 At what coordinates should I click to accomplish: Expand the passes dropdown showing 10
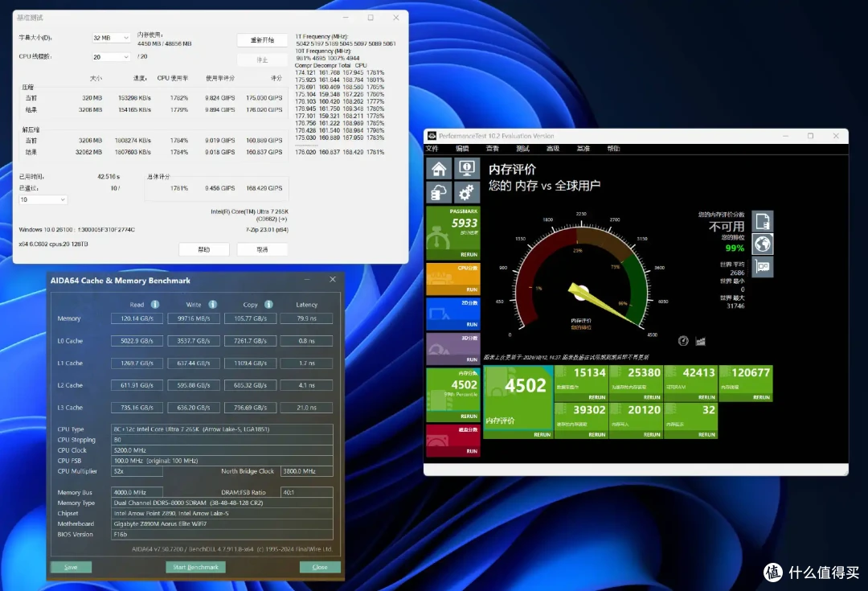click(43, 199)
